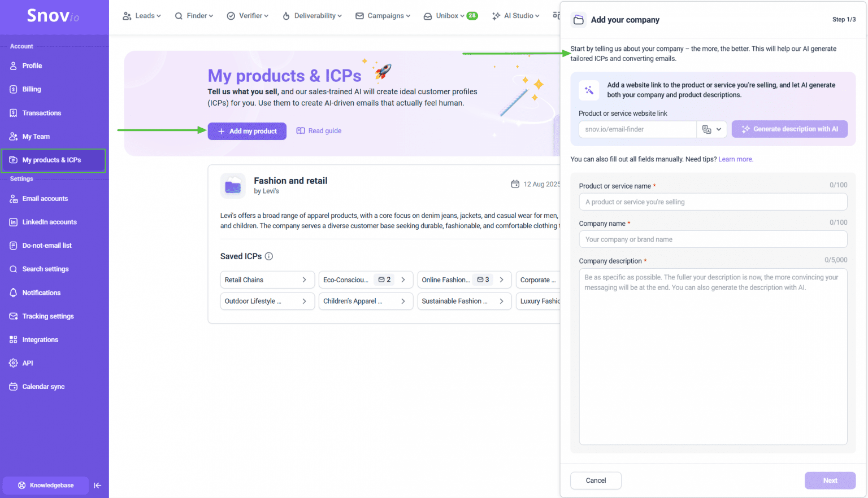This screenshot has width=868, height=498.
Task: Click the email count badge on Eco-Conscious ICP
Action: coord(384,280)
